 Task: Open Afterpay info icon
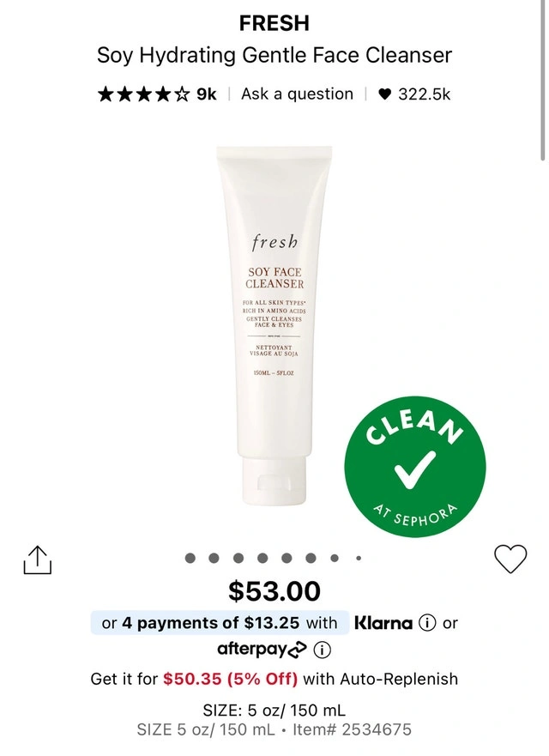[322, 650]
